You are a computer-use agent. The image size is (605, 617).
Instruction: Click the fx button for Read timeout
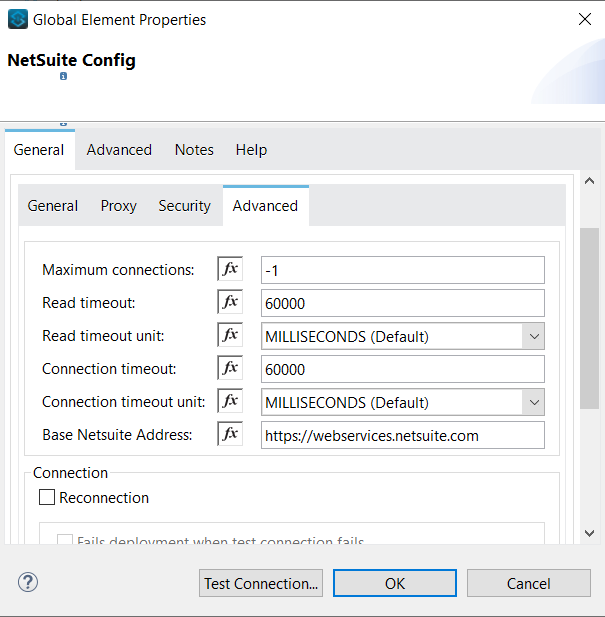coord(230,302)
